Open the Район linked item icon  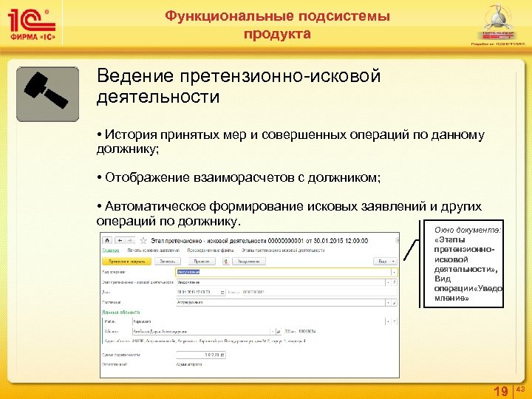point(395,321)
